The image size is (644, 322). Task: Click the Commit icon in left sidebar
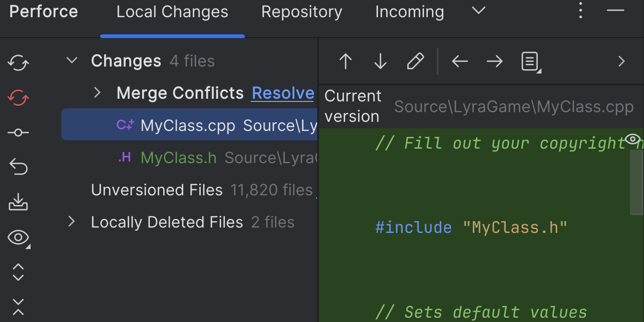coord(18,133)
